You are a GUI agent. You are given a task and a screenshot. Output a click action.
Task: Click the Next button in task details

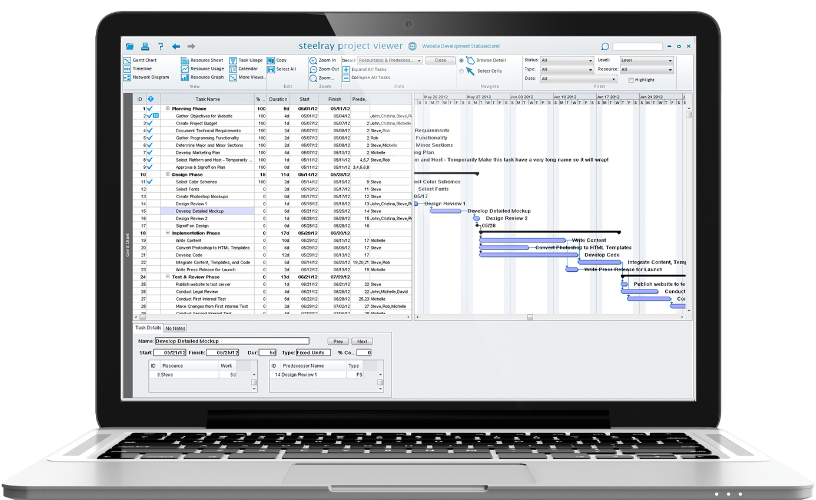click(x=362, y=341)
